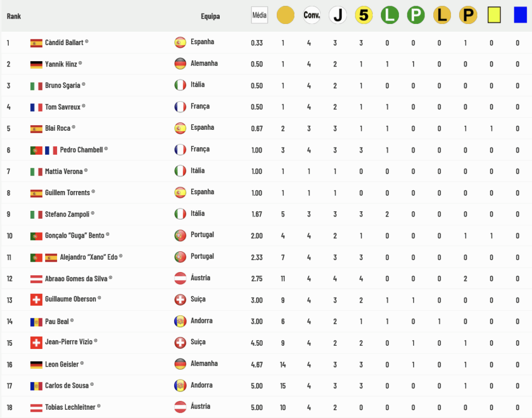Viewport: 532px width, 418px height.
Task: Click the plain gold circle header icon
Action: point(286,15)
